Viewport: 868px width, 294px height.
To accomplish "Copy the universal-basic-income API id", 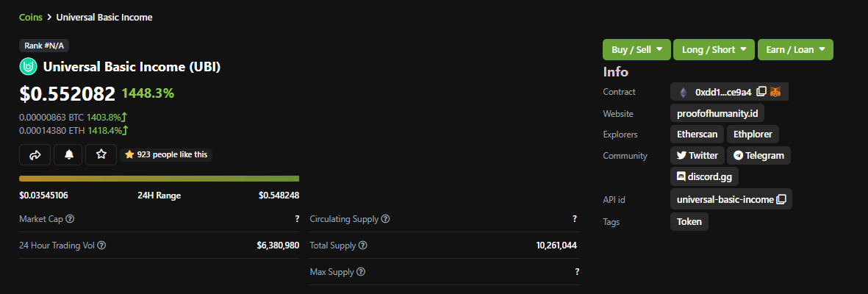I will pyautogui.click(x=781, y=199).
